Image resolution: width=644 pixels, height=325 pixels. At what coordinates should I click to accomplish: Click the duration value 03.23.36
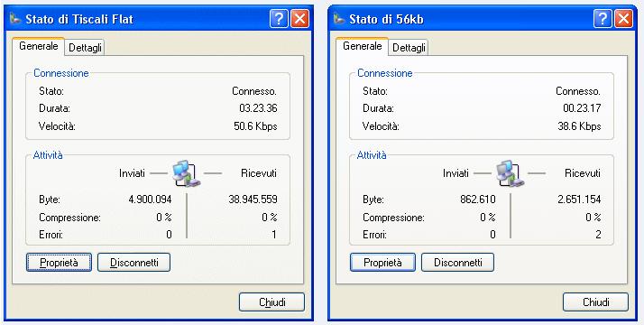(258, 108)
